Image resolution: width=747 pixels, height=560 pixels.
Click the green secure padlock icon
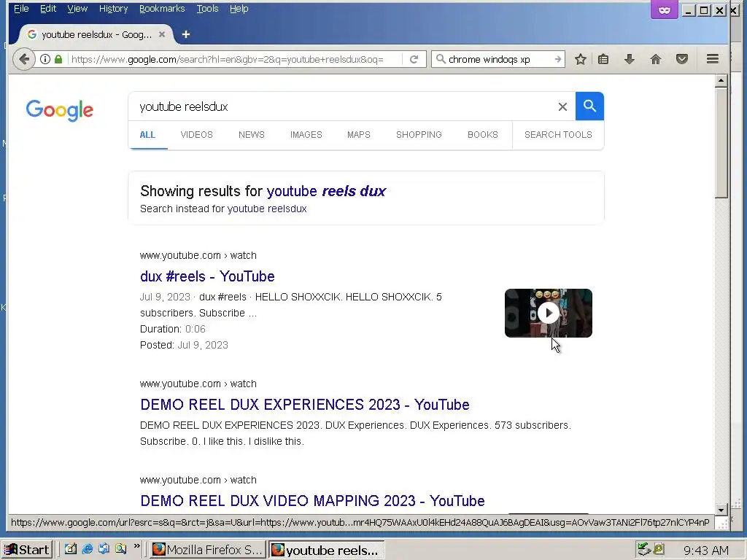pyautogui.click(x=58, y=59)
